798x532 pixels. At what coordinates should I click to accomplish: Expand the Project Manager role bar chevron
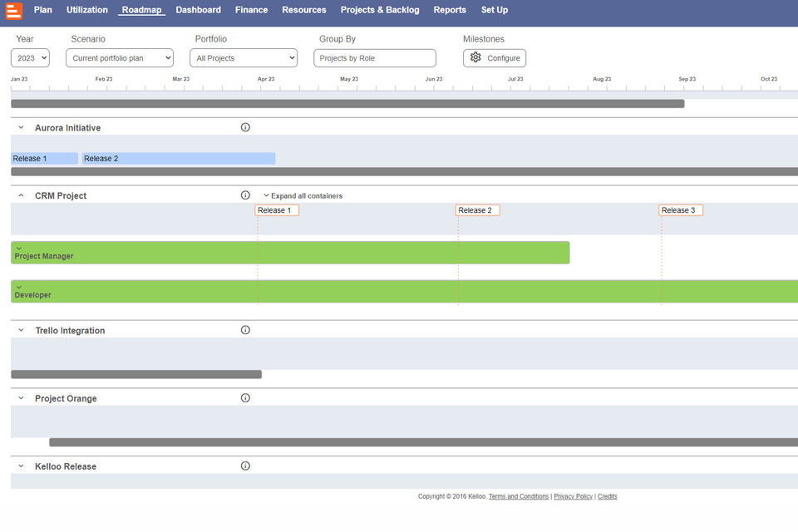(x=19, y=249)
